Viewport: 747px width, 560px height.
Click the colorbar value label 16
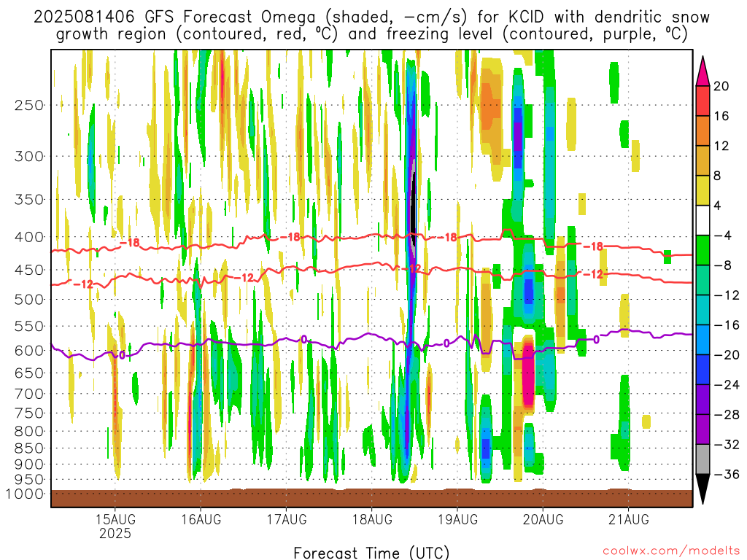point(721,116)
